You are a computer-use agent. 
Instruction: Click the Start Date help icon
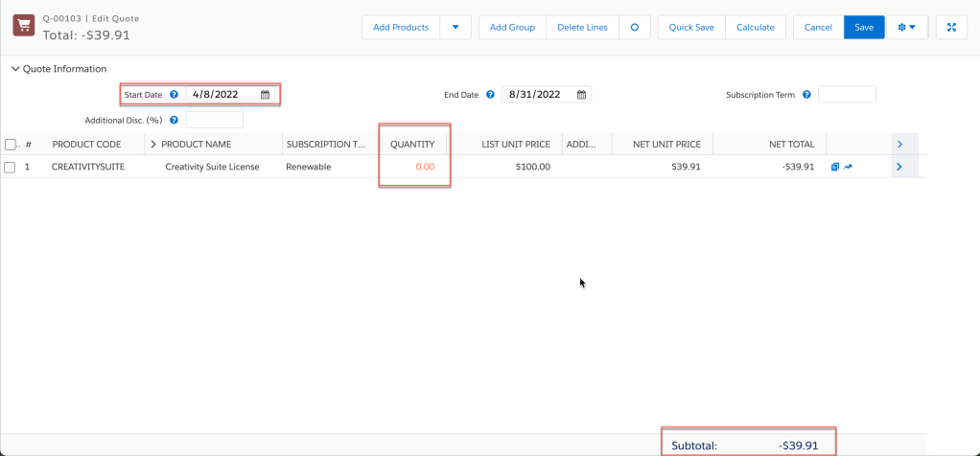click(174, 95)
